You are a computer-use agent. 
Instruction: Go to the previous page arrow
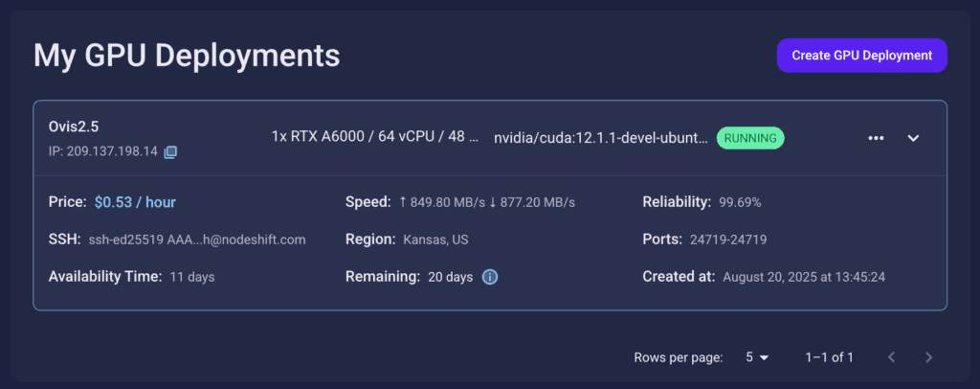click(x=892, y=357)
